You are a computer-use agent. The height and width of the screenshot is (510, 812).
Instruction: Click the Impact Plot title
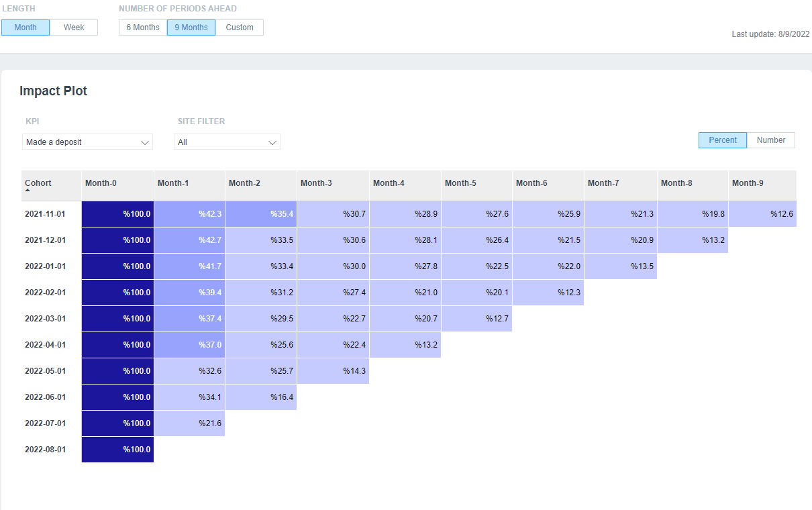pyautogui.click(x=53, y=91)
